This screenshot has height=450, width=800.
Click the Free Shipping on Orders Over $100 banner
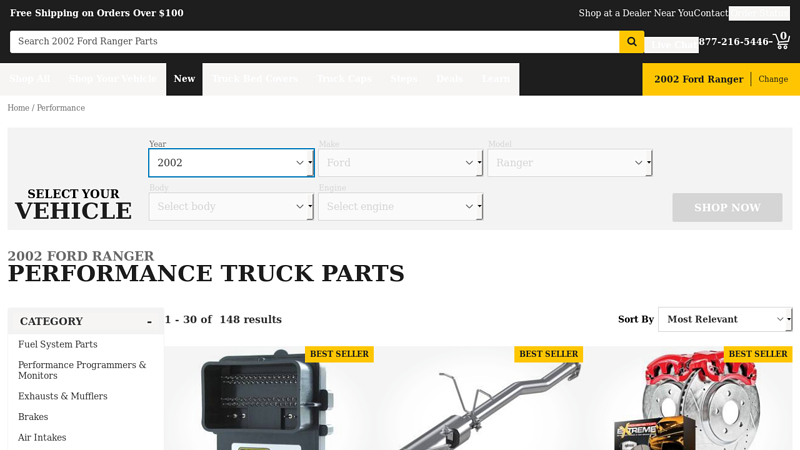[97, 13]
